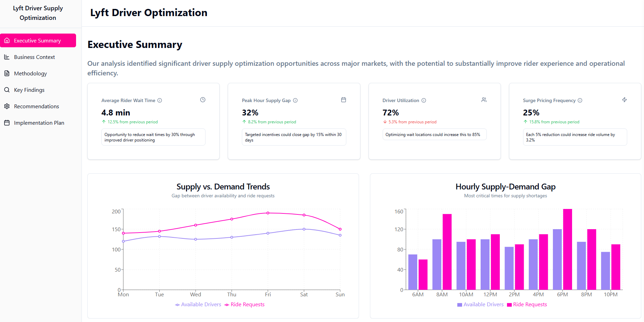This screenshot has width=644, height=322.
Task: Click the 6PM Ride Requests bar
Action: pos(568,249)
